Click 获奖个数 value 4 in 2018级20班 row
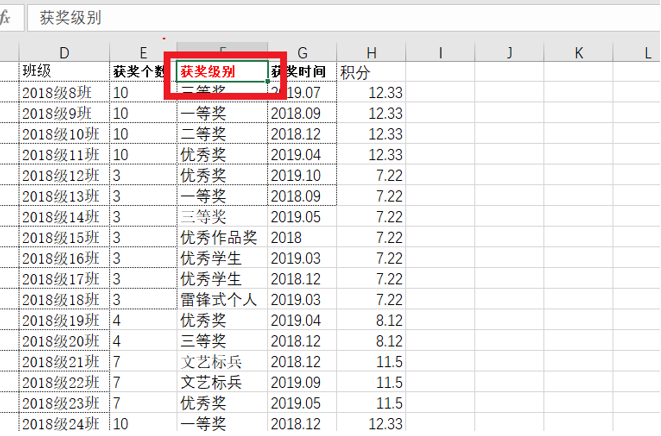The height and width of the screenshot is (436, 661). coord(143,341)
